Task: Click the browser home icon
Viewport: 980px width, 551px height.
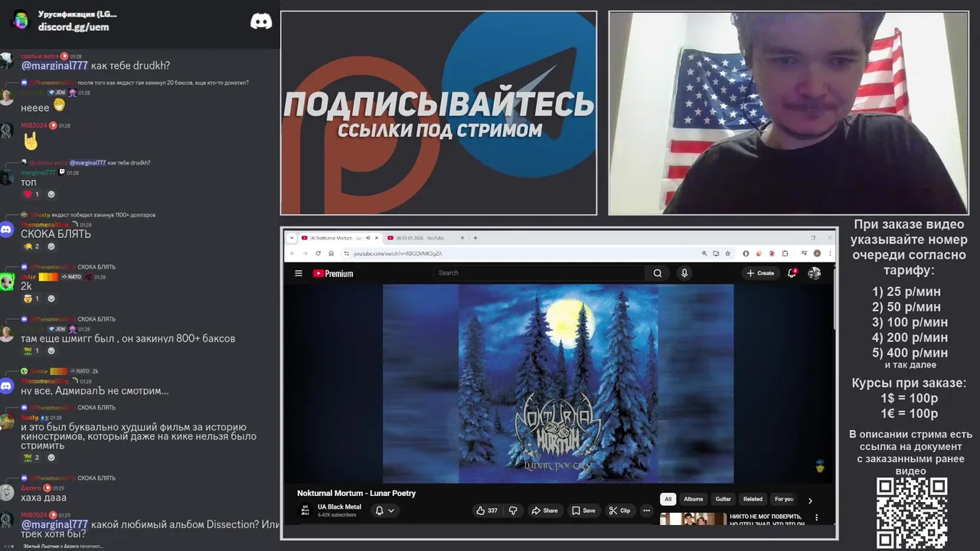Action: (x=331, y=253)
